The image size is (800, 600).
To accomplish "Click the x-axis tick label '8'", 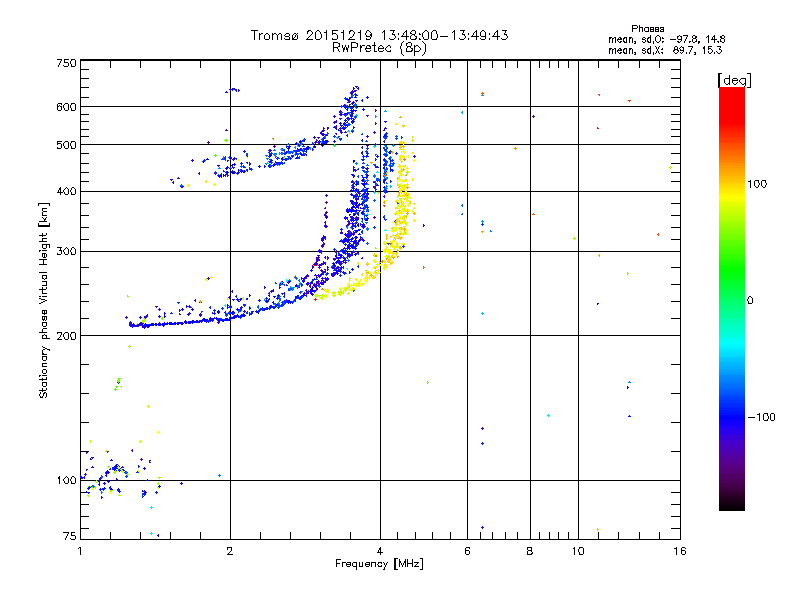I will [x=530, y=551].
